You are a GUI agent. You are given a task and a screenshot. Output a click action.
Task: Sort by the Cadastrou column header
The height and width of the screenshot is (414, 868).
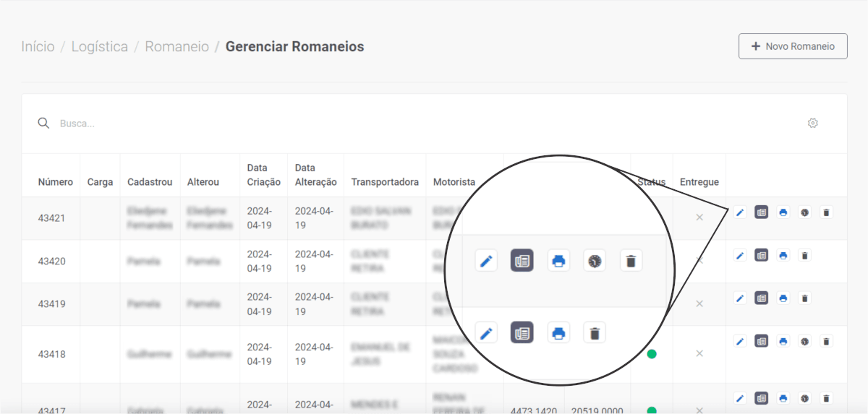150,182
